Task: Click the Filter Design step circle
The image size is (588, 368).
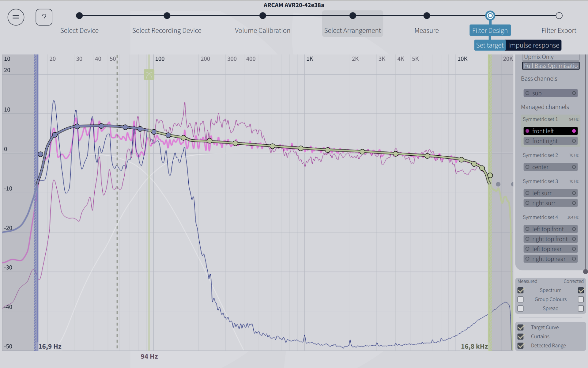Action: point(490,16)
